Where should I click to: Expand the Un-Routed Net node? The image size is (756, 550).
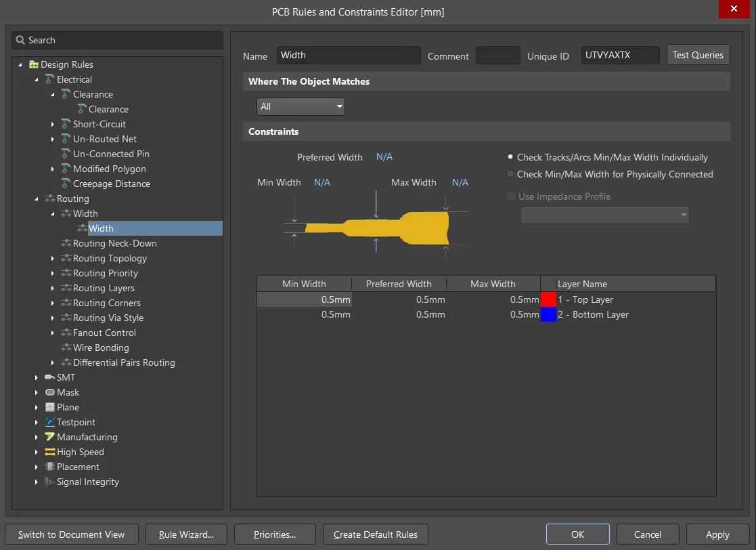(x=53, y=140)
